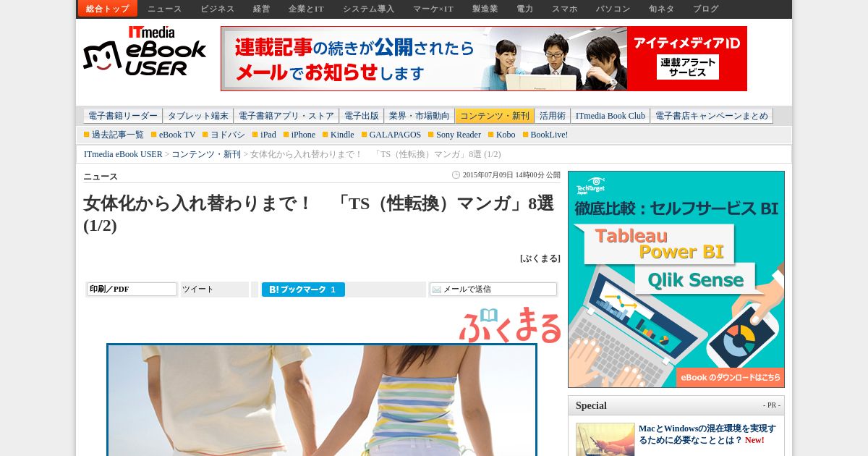The height and width of the screenshot is (456, 868).
Task: Click the article headline 女体化から入れ替わりまで！
Action: pyautogui.click(x=318, y=214)
